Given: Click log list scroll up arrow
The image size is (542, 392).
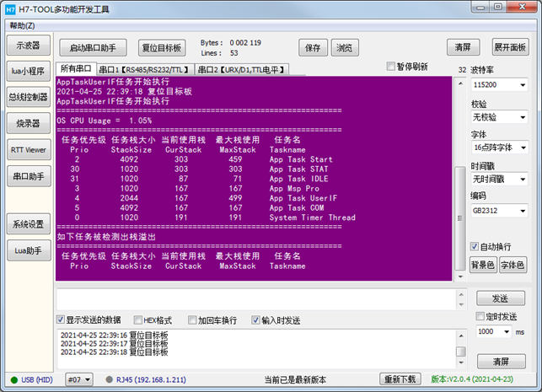Looking at the screenshot, I should 461,336.
